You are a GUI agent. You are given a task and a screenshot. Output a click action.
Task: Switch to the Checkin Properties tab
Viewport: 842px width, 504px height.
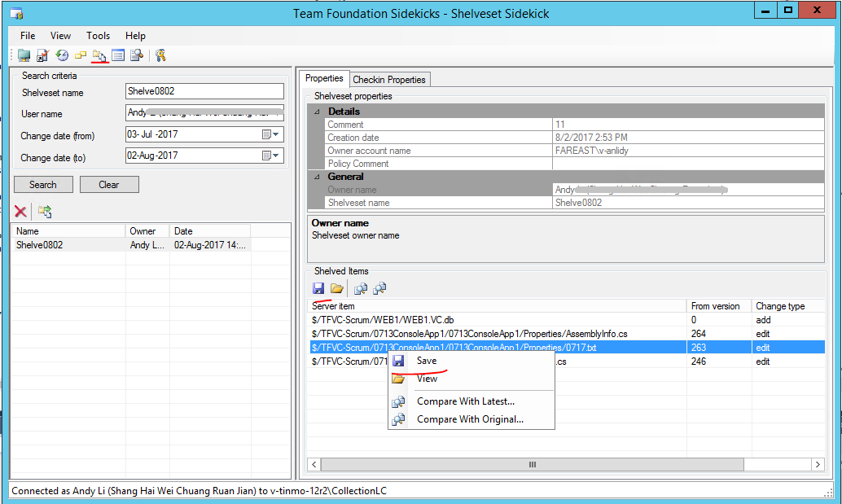(x=389, y=80)
